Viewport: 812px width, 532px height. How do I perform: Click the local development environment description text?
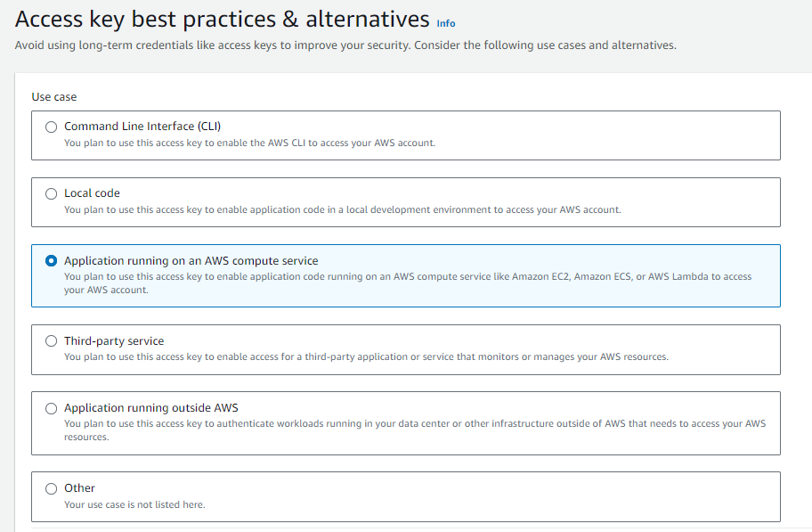pyautogui.click(x=342, y=209)
